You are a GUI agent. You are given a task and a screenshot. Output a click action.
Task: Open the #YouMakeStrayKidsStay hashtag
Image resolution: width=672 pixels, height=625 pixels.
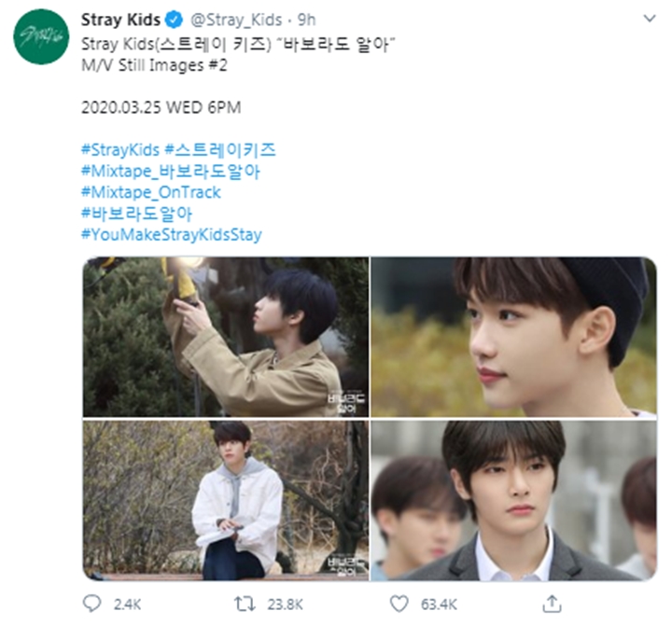point(172,235)
